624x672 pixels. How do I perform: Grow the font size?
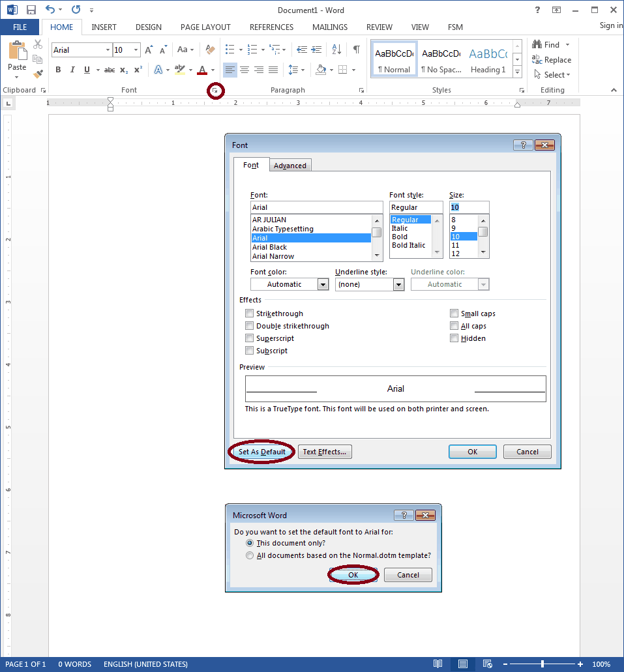(x=149, y=50)
